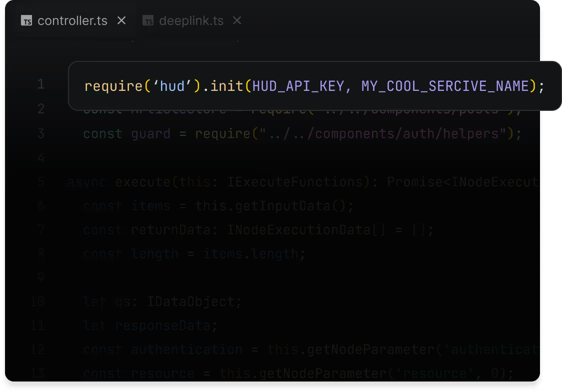Close the deeplink.ts tab
The width and height of the screenshot is (562, 392).
tap(237, 20)
